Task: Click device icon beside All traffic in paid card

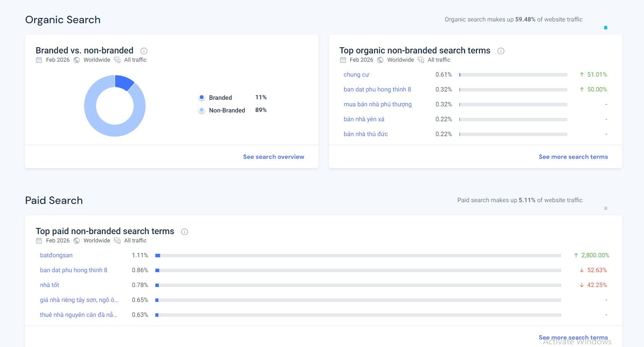Action: coord(117,241)
